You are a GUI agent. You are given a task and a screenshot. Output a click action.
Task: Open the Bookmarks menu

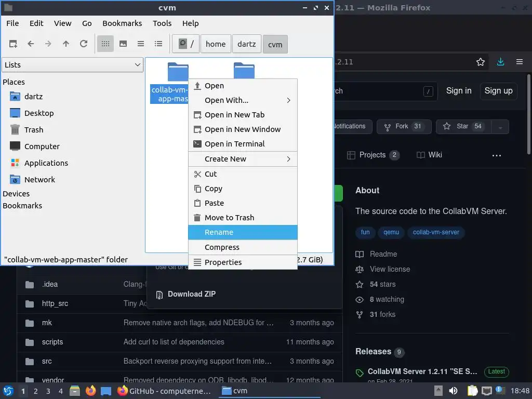pyautogui.click(x=122, y=23)
